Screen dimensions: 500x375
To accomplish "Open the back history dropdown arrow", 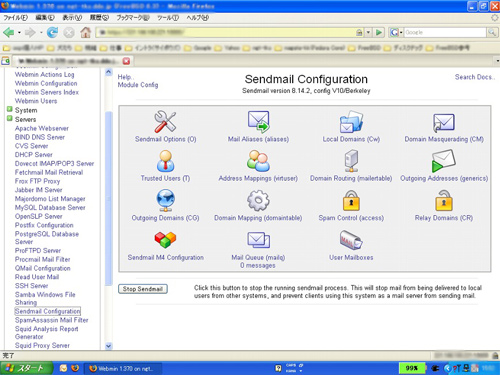I will tap(19, 32).
